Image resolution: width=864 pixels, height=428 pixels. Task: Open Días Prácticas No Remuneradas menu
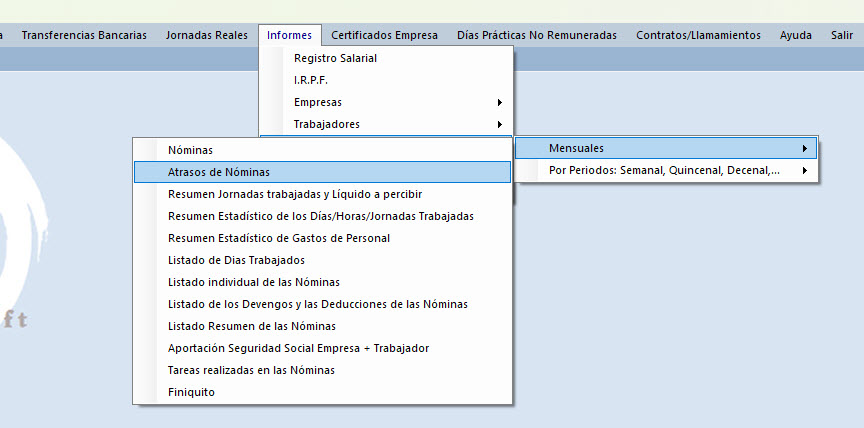[536, 35]
